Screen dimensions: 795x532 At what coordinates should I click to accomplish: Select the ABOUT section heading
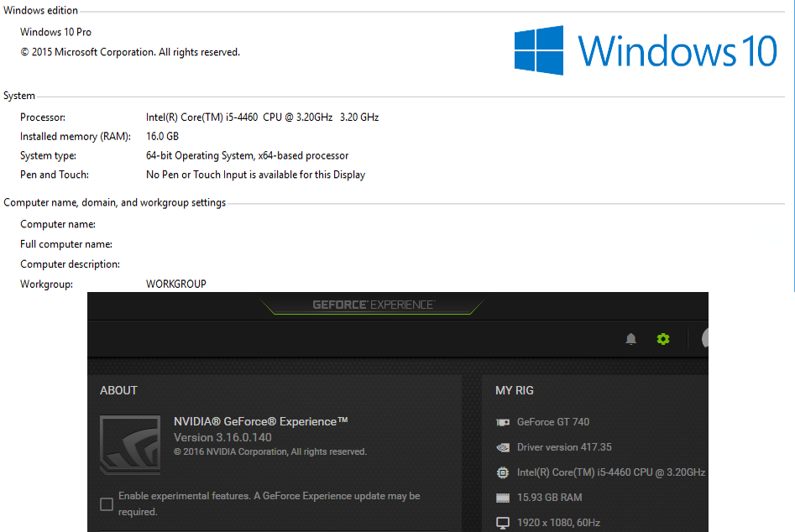118,391
